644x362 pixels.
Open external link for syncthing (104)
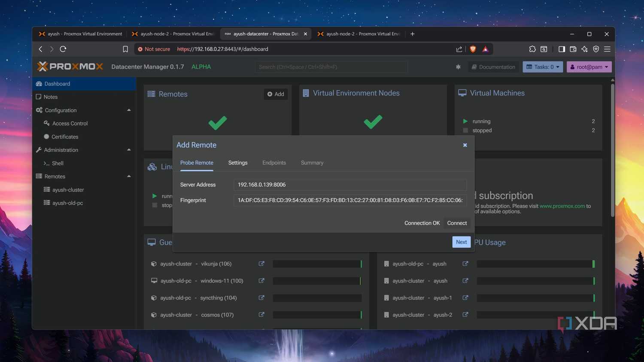pyautogui.click(x=261, y=298)
